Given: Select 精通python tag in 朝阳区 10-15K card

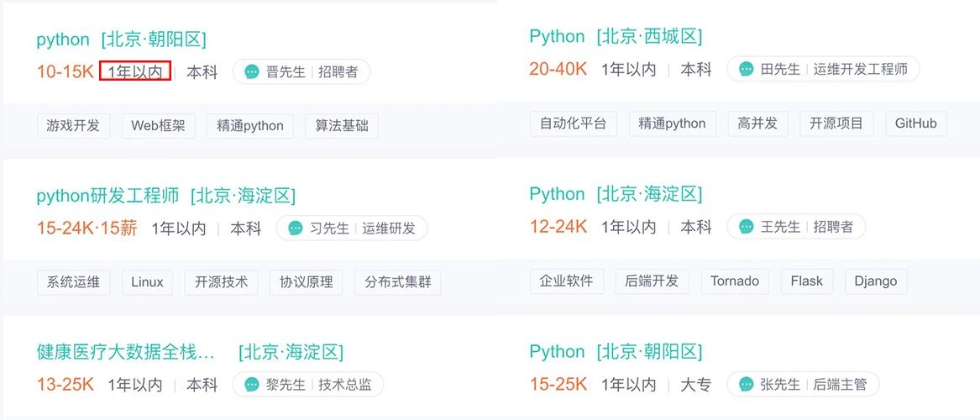Looking at the screenshot, I should coord(250,126).
